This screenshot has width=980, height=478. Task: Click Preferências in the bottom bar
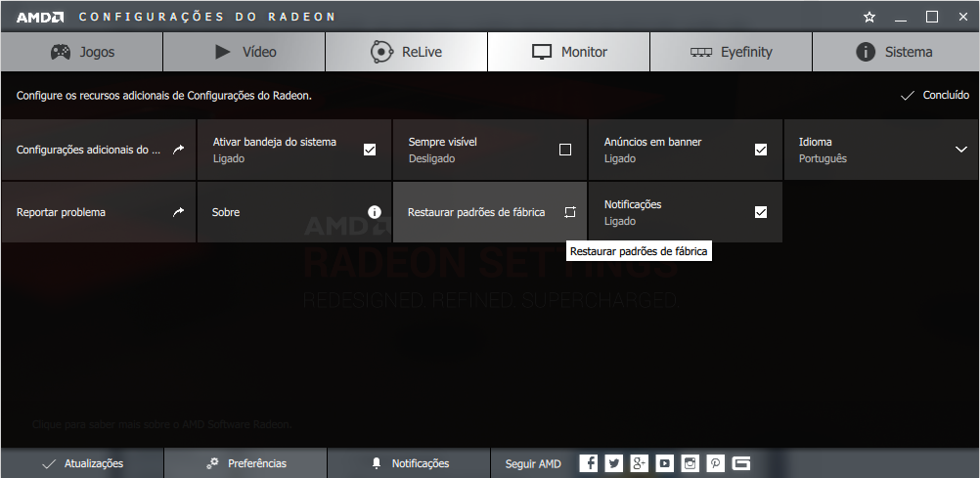[x=245, y=463]
